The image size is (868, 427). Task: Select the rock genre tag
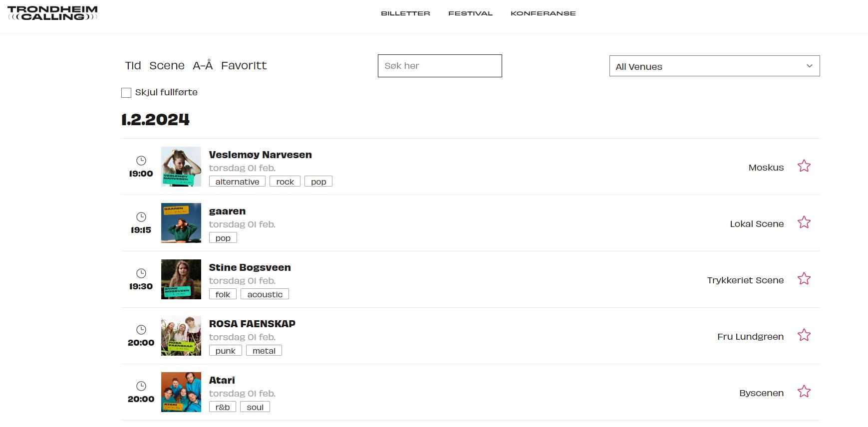285,182
